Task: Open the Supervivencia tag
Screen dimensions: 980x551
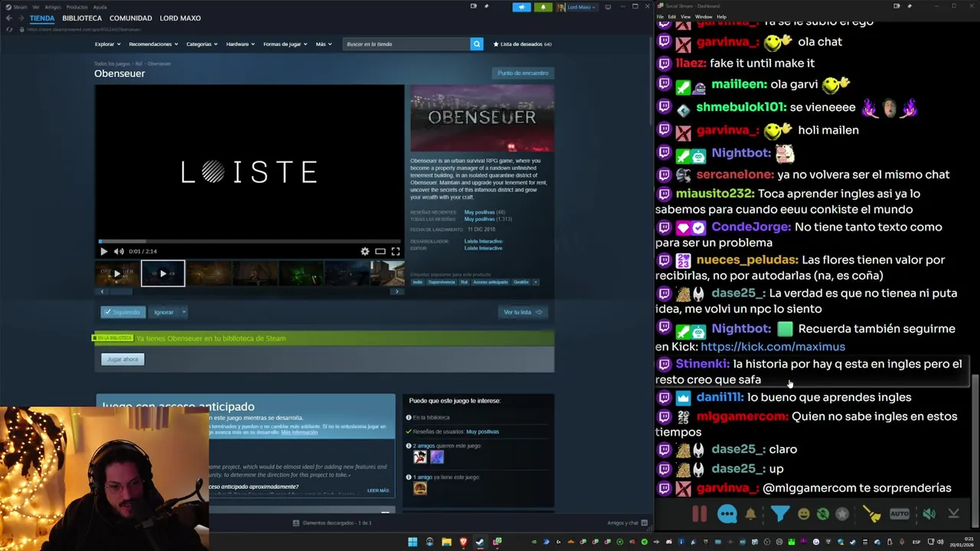Action: [441, 282]
